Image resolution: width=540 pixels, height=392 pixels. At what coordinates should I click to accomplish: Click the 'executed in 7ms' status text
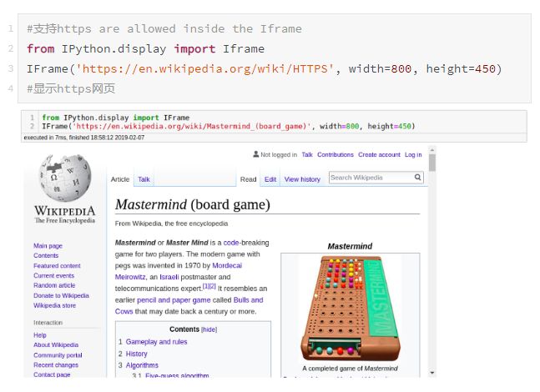pos(84,138)
